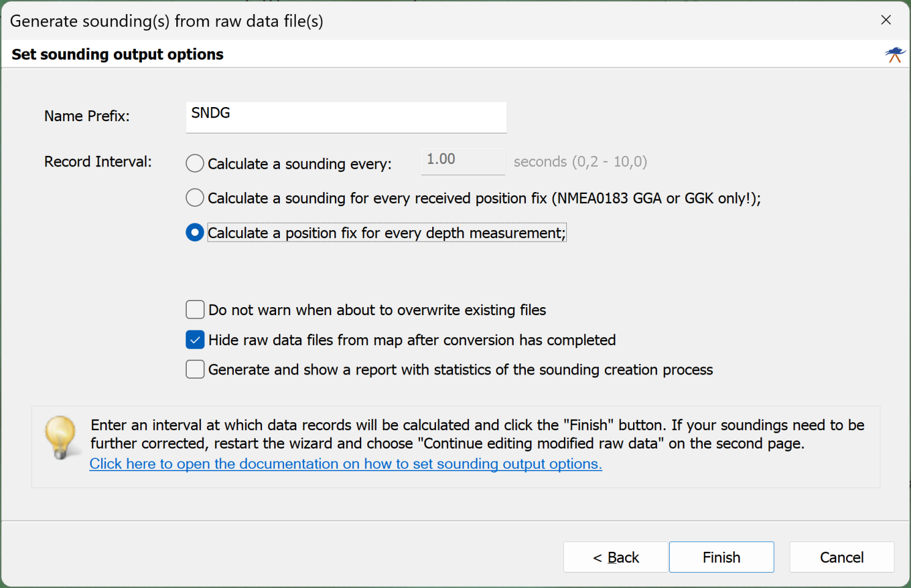Click the Name Prefix field containing SNDG
The width and height of the screenshot is (911, 588).
(x=347, y=117)
